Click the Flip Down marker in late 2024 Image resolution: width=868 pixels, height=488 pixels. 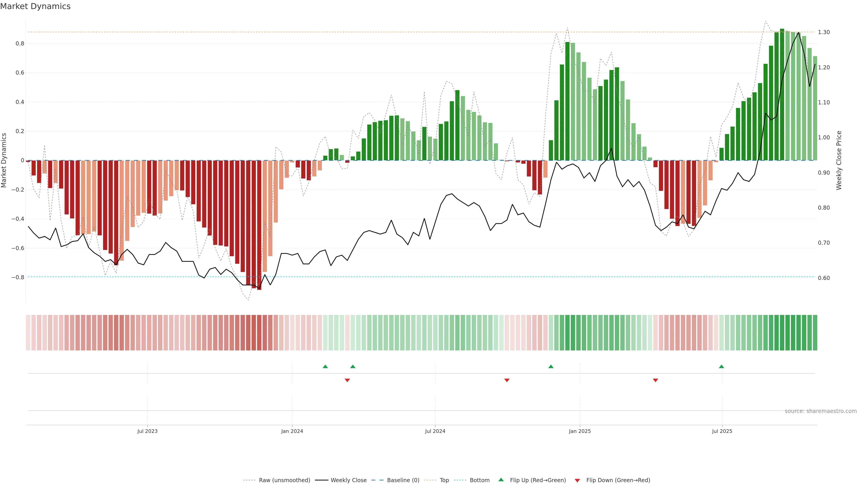click(507, 380)
